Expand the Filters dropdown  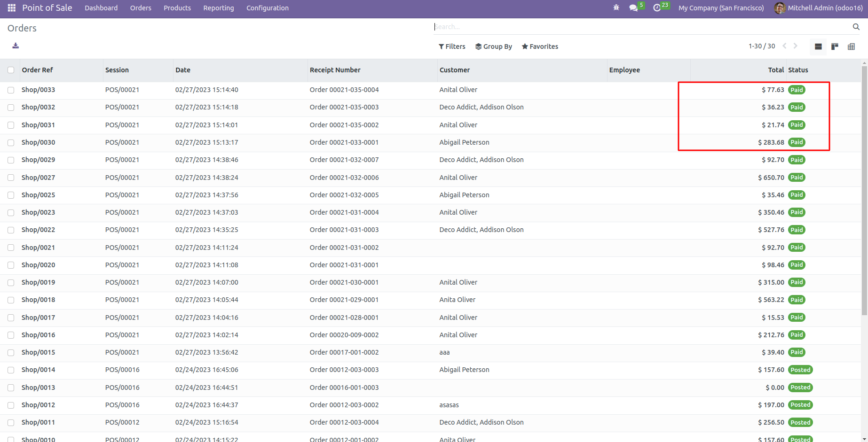452,47
